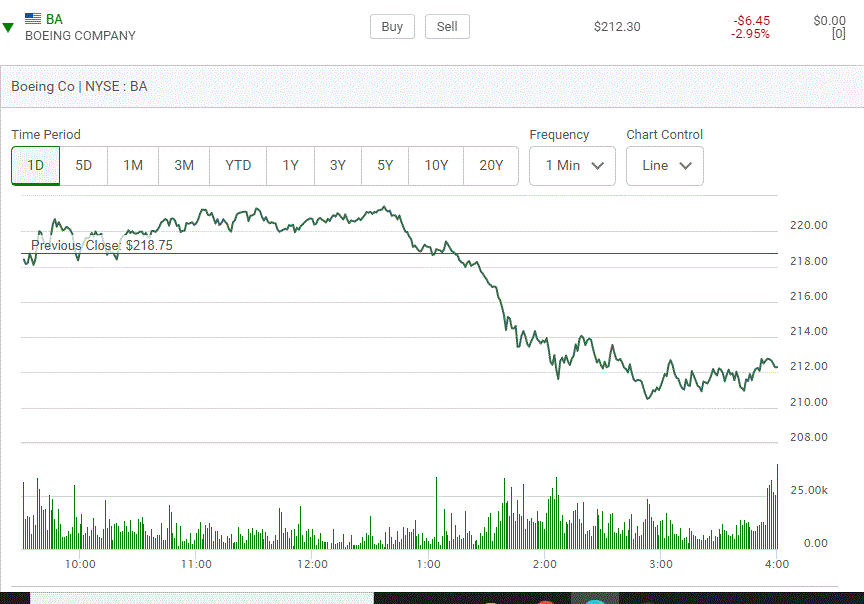864x604 pixels.
Task: Click the 3:00 time axis label
Action: (x=661, y=564)
